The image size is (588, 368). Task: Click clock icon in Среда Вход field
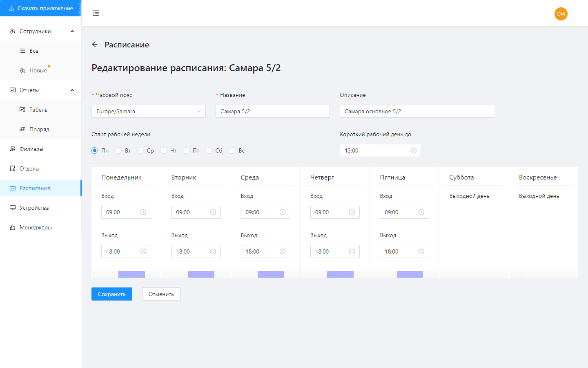[x=283, y=212]
